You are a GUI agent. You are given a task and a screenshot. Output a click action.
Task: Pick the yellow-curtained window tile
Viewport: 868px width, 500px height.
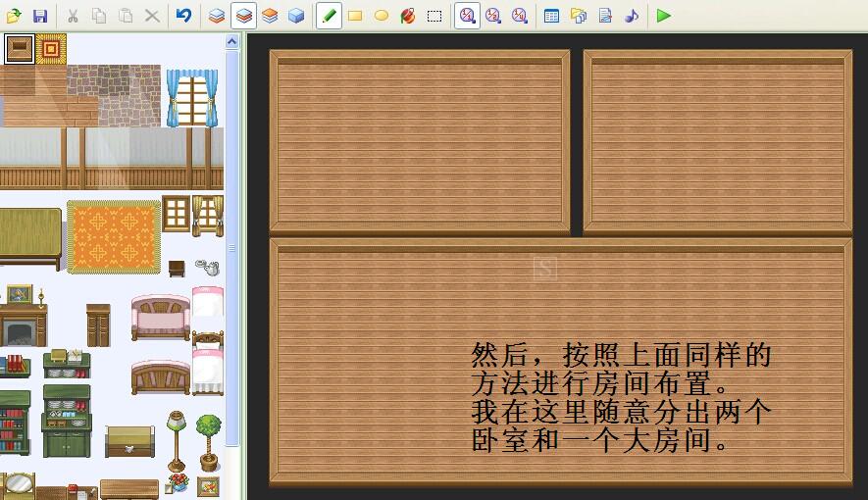(x=208, y=215)
